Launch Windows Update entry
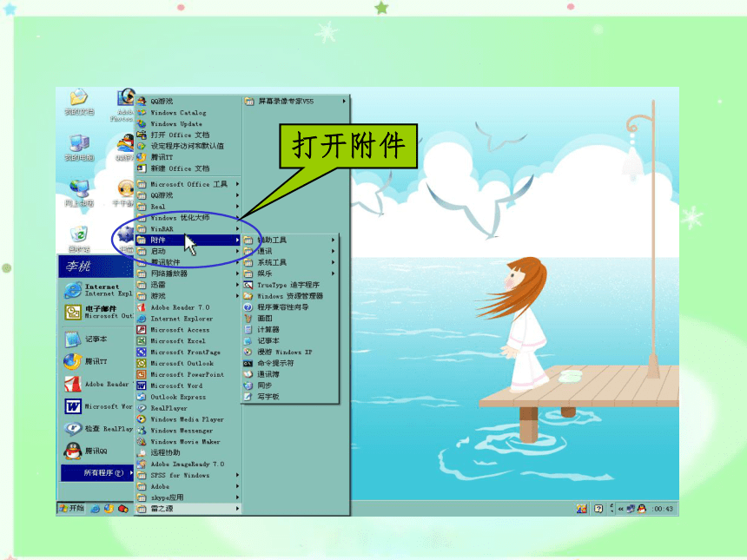747x560 pixels. coord(188,124)
